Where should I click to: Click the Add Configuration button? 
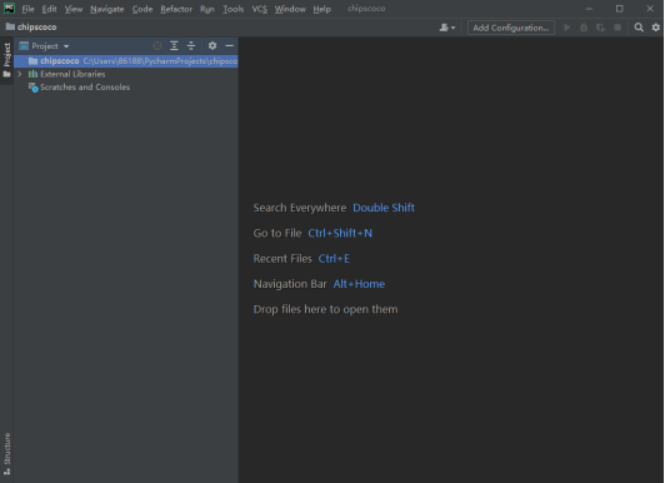click(x=511, y=28)
